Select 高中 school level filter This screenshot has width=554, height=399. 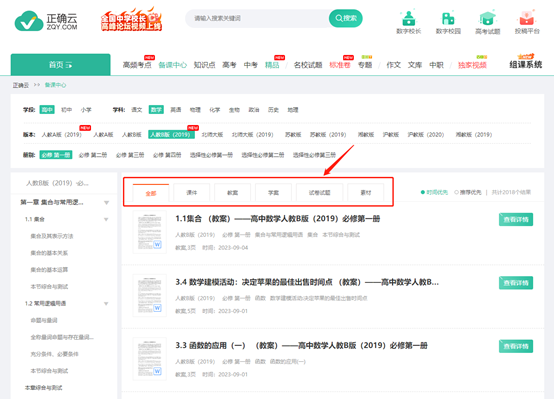coord(47,110)
